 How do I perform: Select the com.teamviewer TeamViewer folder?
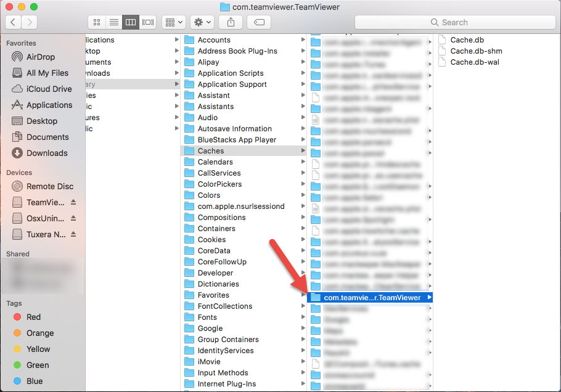pos(372,298)
